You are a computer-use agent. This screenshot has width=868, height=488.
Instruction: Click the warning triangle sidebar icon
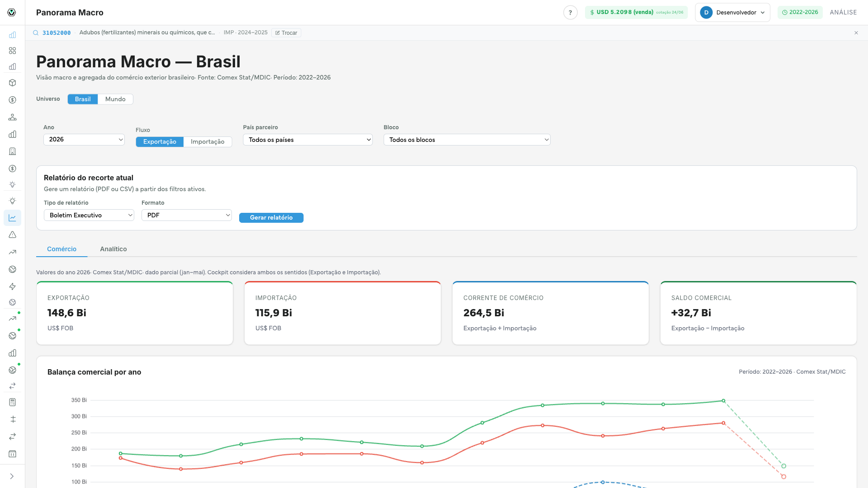tap(13, 235)
